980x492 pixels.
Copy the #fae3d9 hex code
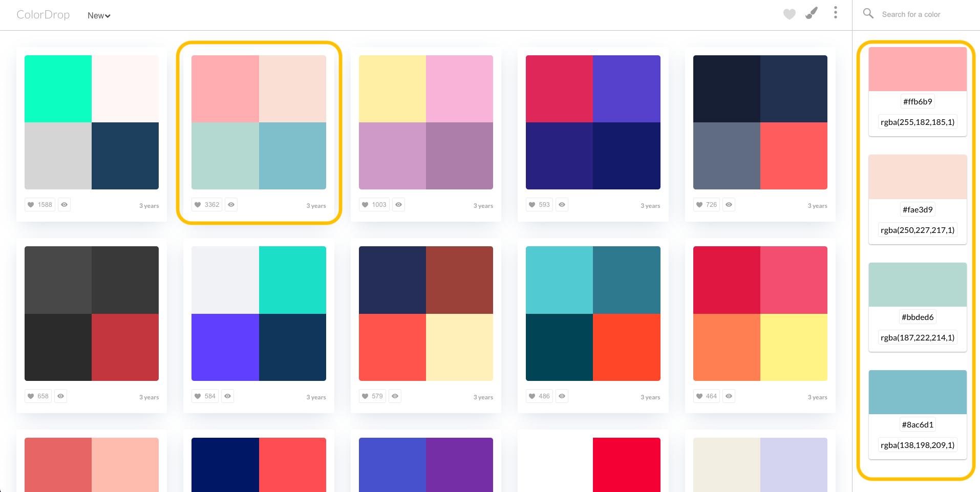click(x=917, y=210)
